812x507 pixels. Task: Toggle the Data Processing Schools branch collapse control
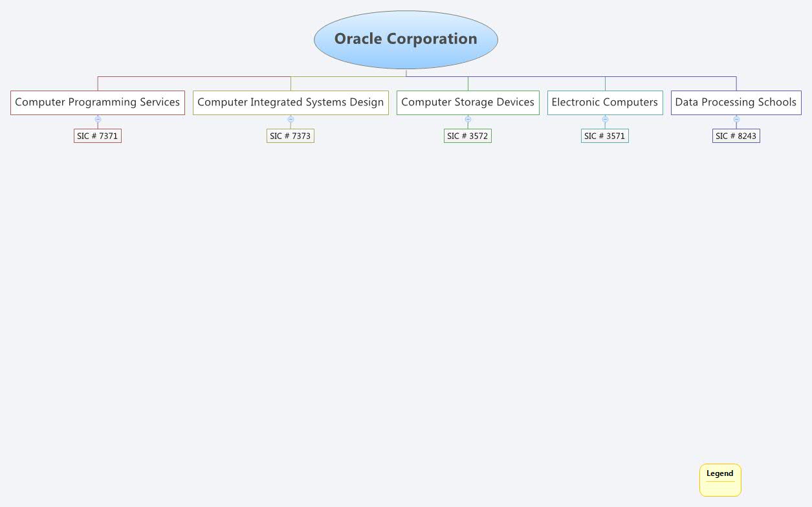[736, 120]
